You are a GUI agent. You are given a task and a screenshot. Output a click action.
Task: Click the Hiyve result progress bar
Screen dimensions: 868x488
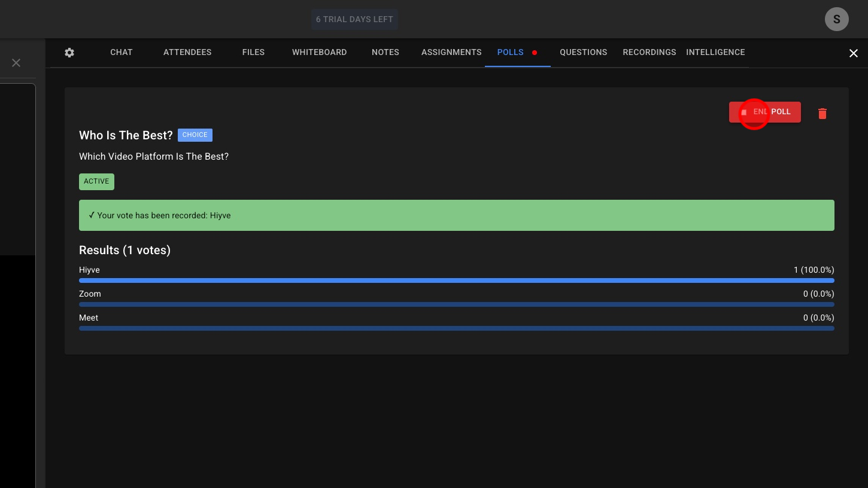(x=456, y=280)
